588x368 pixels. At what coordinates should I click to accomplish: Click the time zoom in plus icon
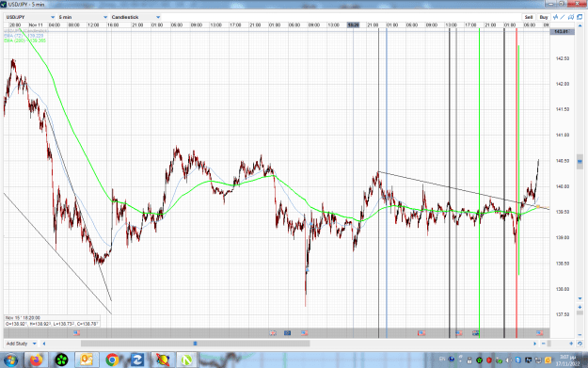pyautogui.click(x=571, y=344)
